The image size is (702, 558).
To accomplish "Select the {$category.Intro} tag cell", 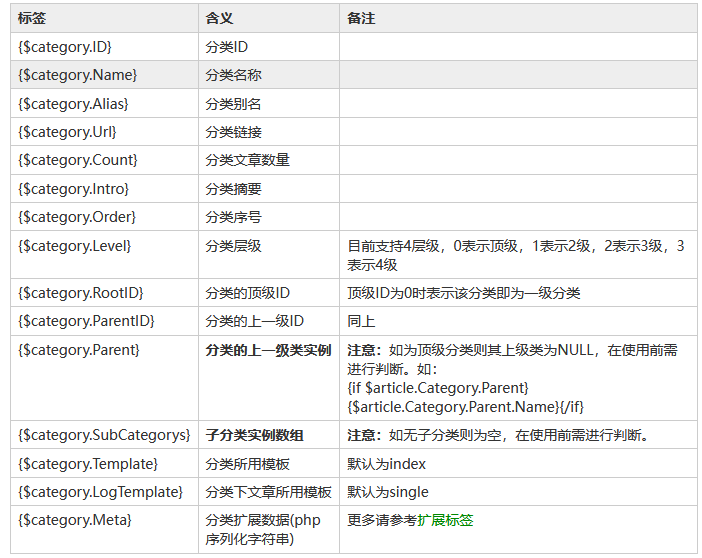I will (104, 189).
